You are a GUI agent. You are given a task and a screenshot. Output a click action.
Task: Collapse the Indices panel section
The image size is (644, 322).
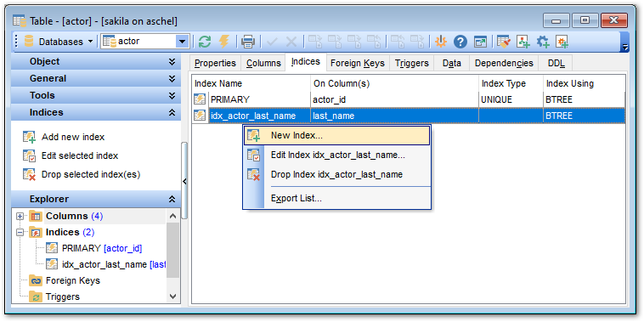click(x=96, y=112)
